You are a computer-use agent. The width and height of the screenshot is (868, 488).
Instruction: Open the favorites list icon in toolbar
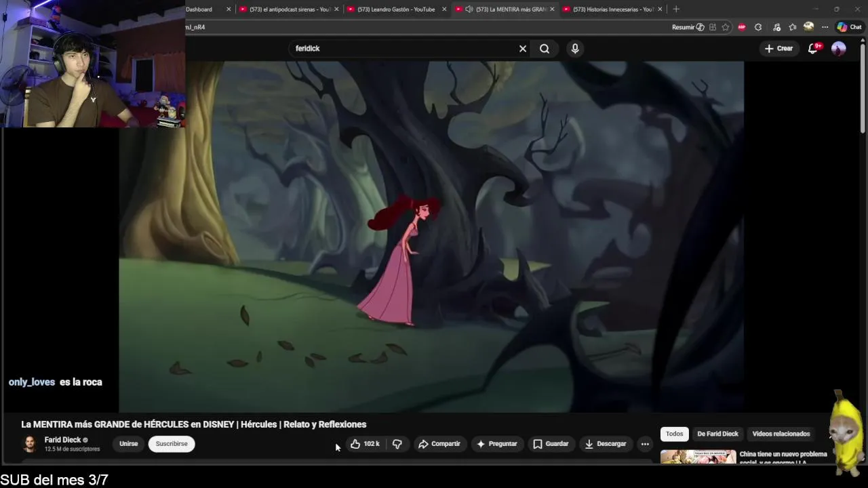coord(792,27)
